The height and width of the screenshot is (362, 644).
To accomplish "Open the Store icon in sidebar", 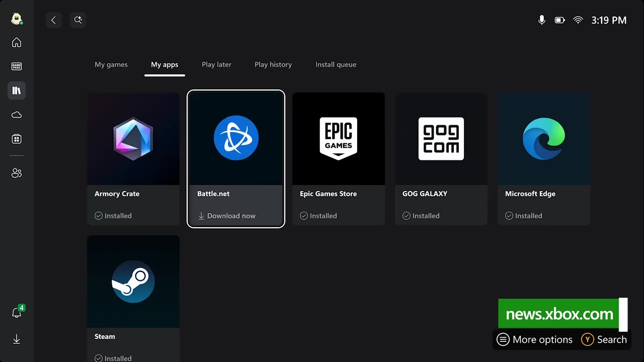I will click(17, 139).
